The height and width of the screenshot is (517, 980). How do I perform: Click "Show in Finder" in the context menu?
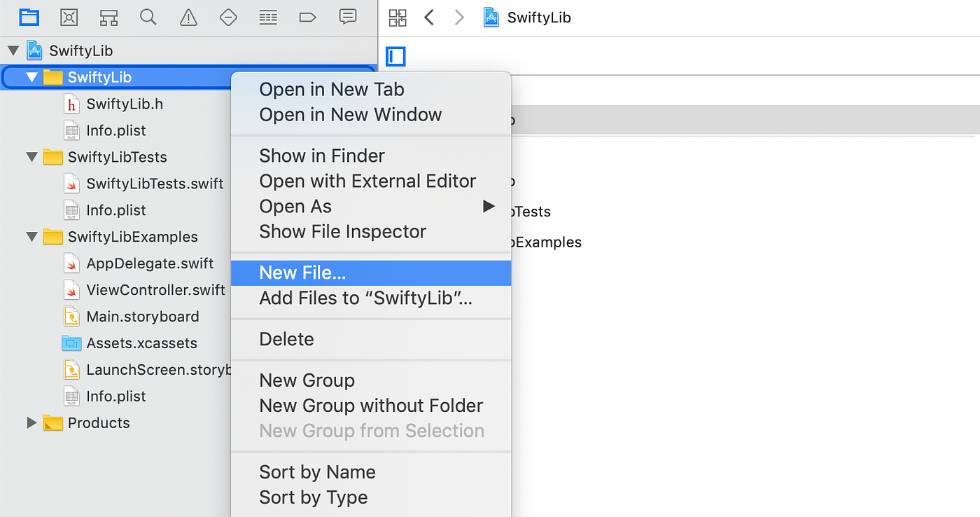[322, 156]
